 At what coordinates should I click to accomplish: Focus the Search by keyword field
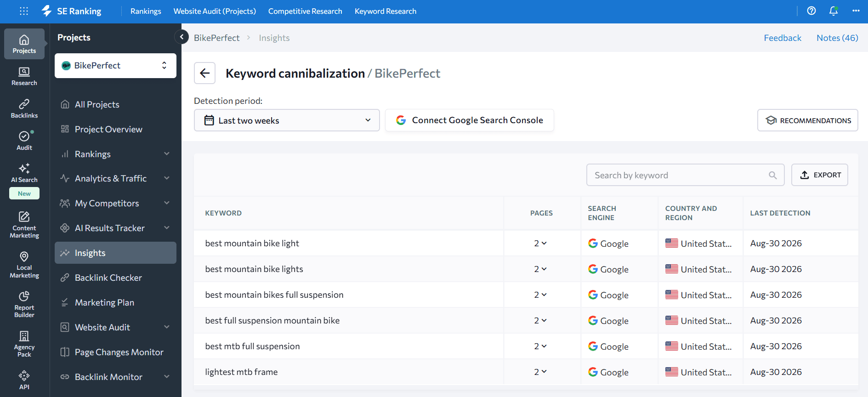[686, 175]
